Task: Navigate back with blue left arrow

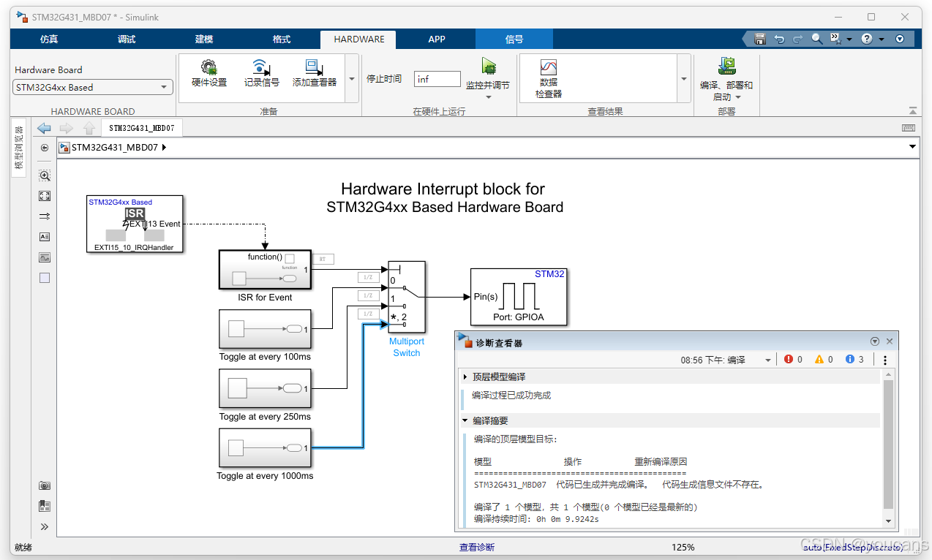Action: [x=44, y=129]
